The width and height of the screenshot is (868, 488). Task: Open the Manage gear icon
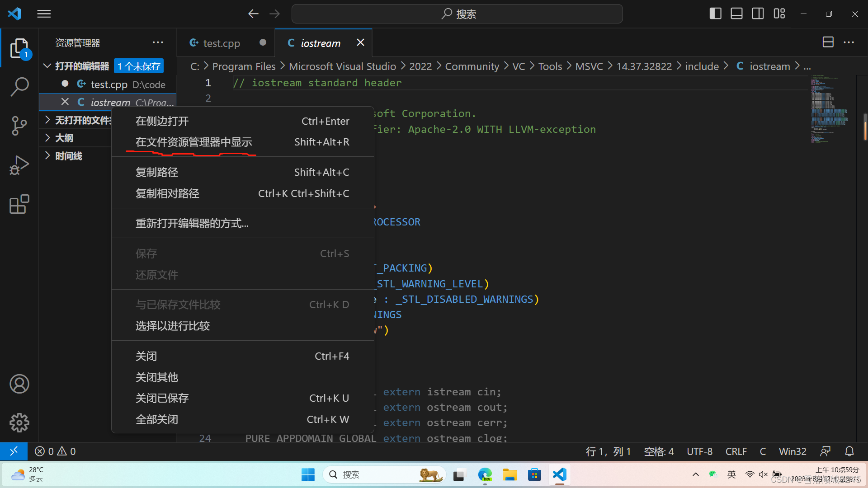tap(19, 423)
